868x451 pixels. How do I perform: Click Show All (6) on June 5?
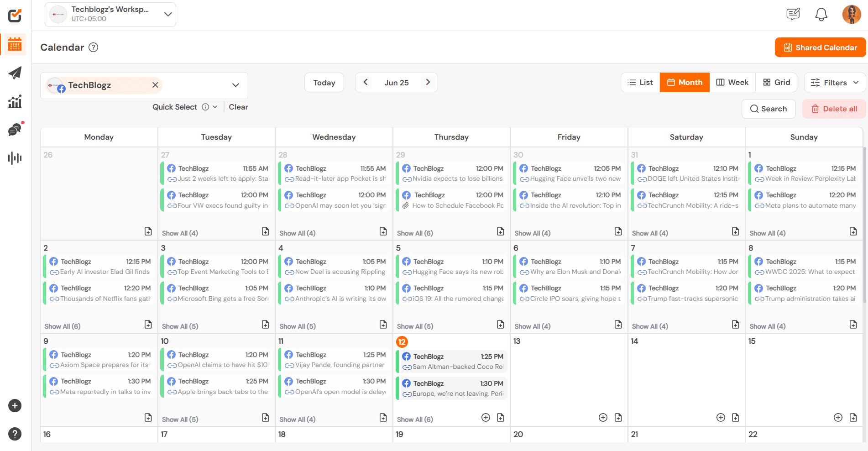tap(415, 326)
